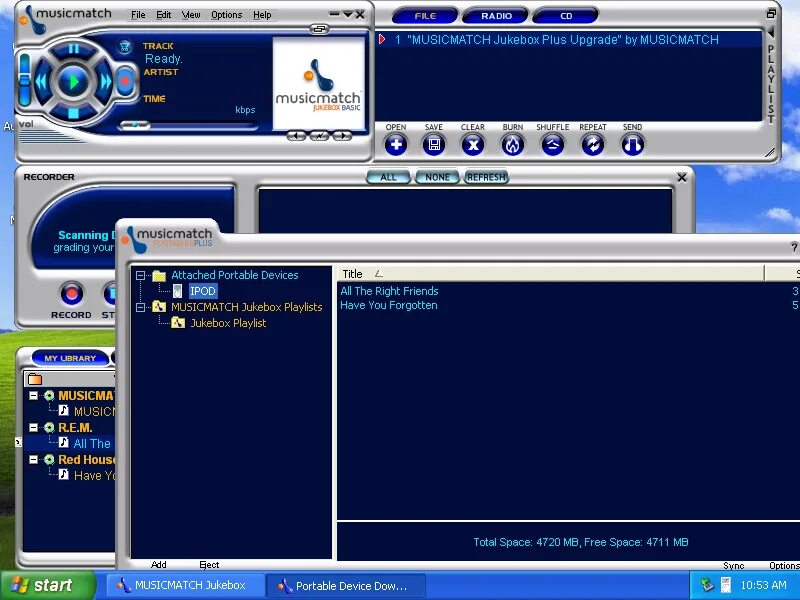This screenshot has width=800, height=600.
Task: Skip to the next track
Action: [x=105, y=82]
